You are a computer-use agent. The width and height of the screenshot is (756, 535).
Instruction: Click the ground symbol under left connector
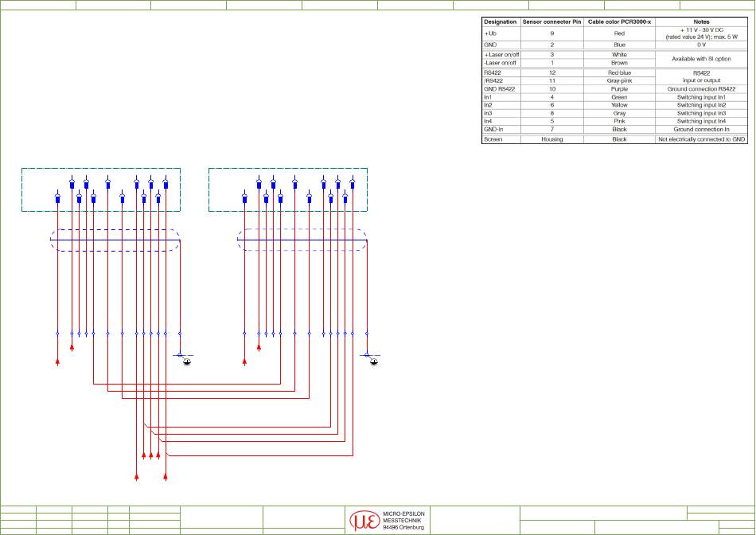click(186, 361)
